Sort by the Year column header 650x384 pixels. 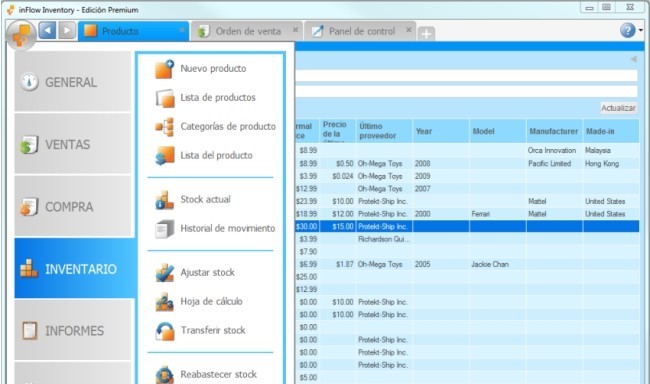click(x=441, y=131)
